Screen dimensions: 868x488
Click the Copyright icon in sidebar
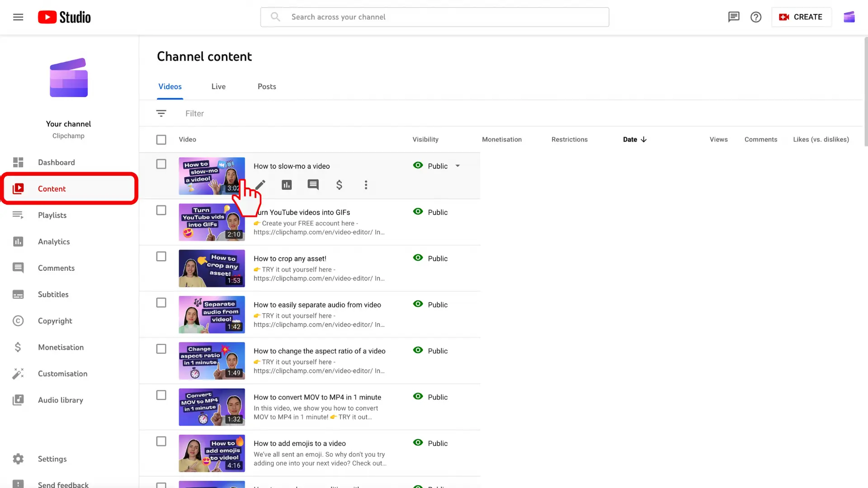tap(18, 320)
